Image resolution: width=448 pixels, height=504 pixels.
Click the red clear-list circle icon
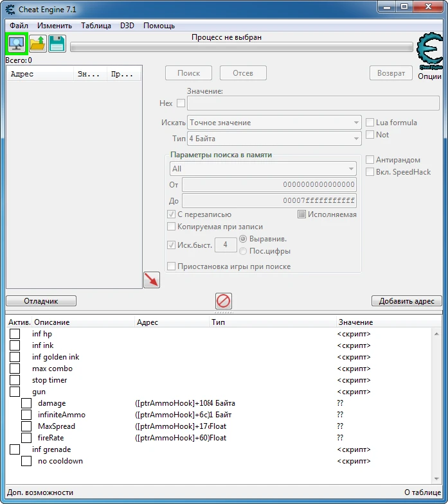pyautogui.click(x=223, y=301)
